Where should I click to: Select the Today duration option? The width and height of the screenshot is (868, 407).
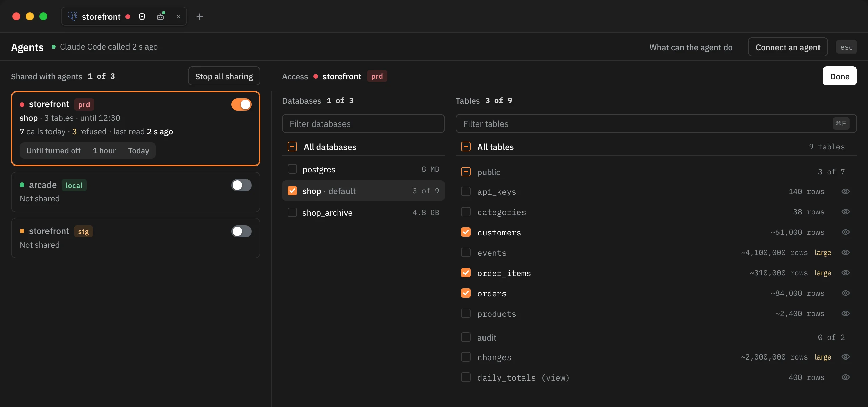coord(138,151)
